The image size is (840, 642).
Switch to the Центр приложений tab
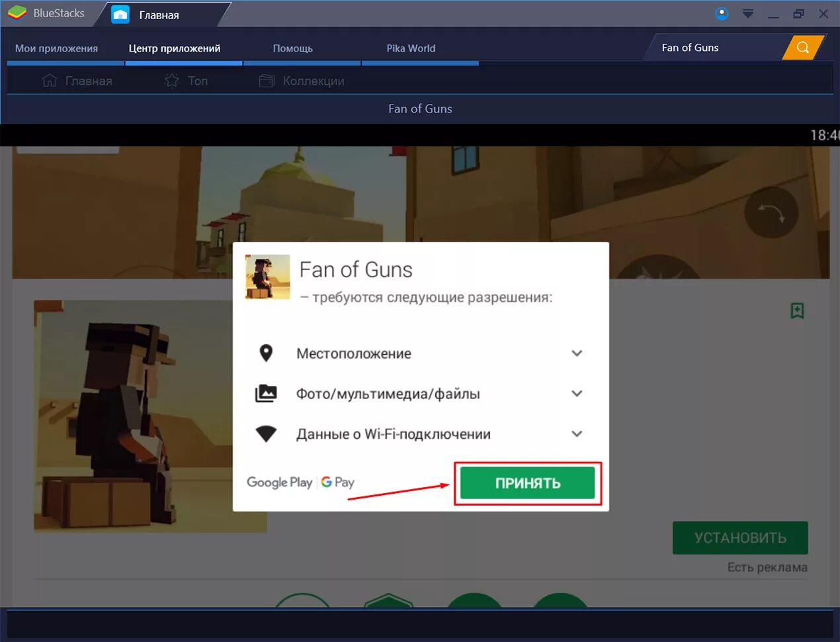(x=175, y=48)
